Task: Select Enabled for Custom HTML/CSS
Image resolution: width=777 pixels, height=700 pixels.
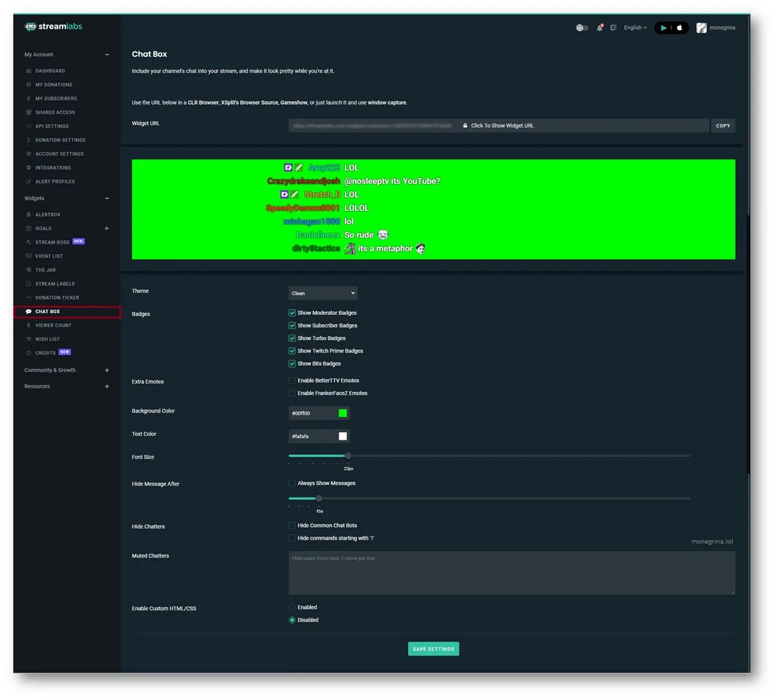Action: point(292,608)
